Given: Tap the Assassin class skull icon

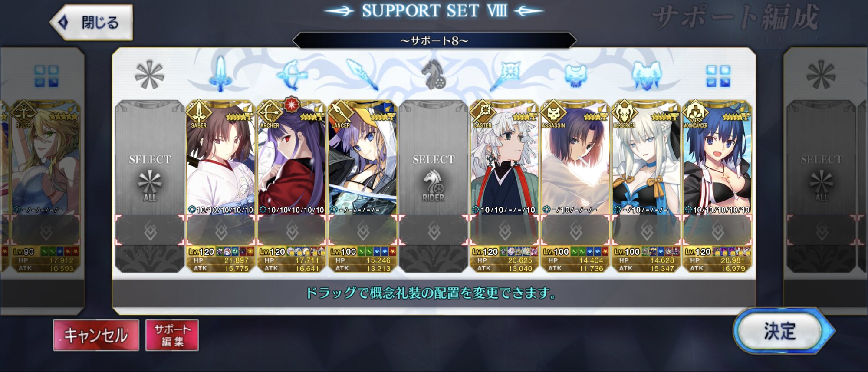Looking at the screenshot, I should click(x=575, y=76).
